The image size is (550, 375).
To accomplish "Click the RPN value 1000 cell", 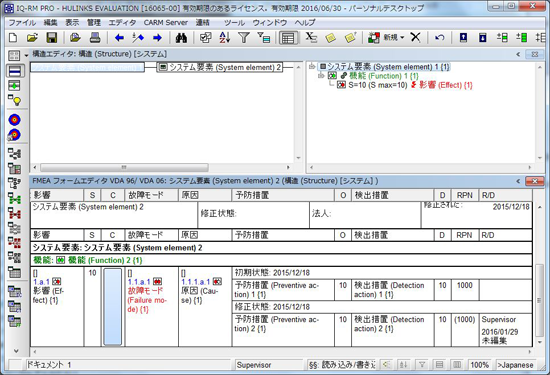I will [x=465, y=290].
